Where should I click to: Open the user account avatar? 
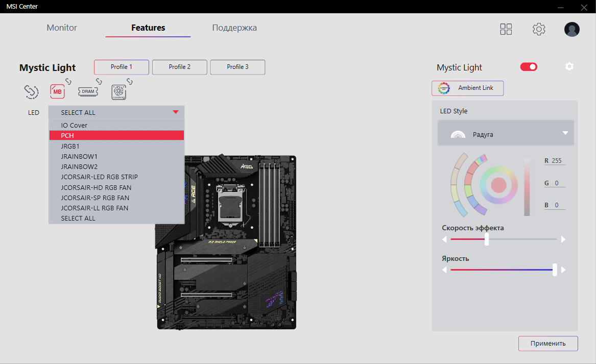coord(571,29)
